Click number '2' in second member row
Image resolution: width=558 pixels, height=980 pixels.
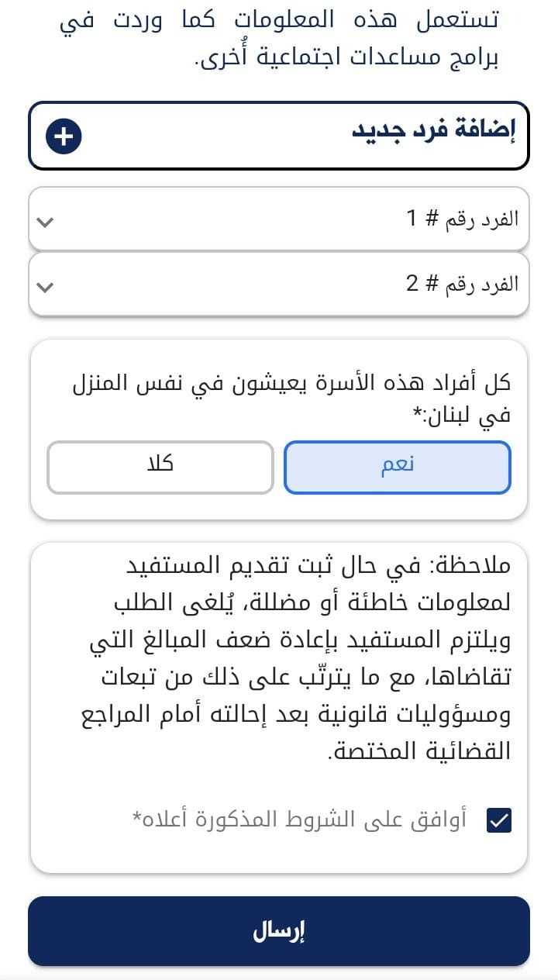point(412,284)
